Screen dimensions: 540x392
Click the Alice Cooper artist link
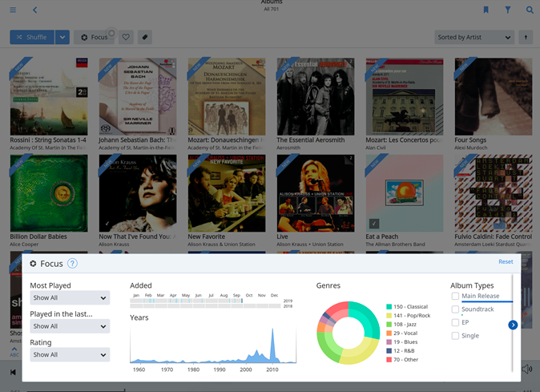point(24,244)
